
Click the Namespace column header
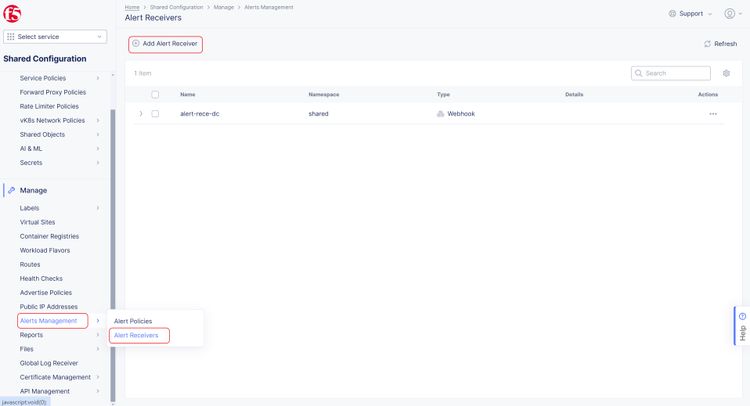pyautogui.click(x=324, y=95)
